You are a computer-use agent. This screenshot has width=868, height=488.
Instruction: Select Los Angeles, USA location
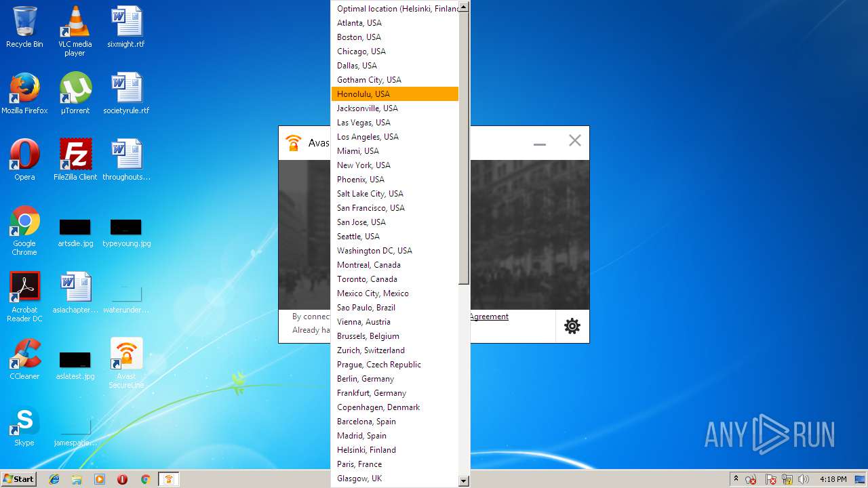(x=395, y=137)
